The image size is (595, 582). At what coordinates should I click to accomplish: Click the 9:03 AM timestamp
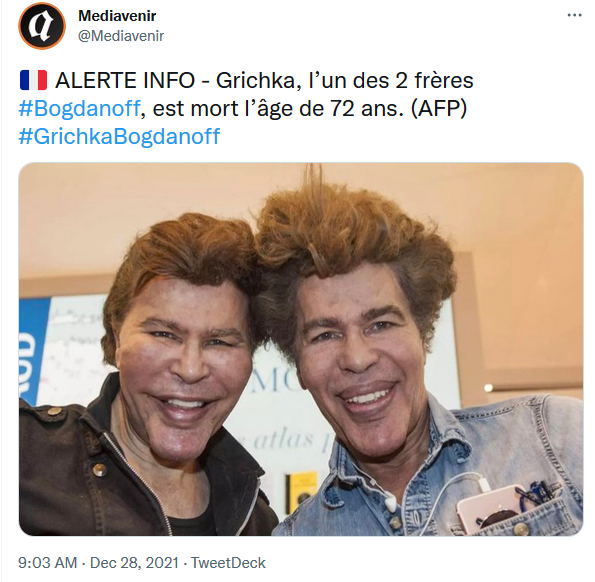(x=47, y=562)
